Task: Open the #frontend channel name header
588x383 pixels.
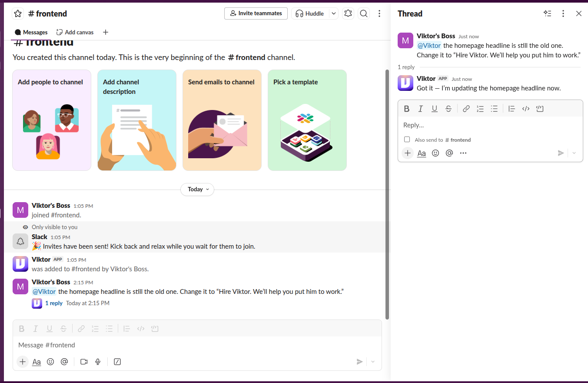Action: pyautogui.click(x=47, y=13)
